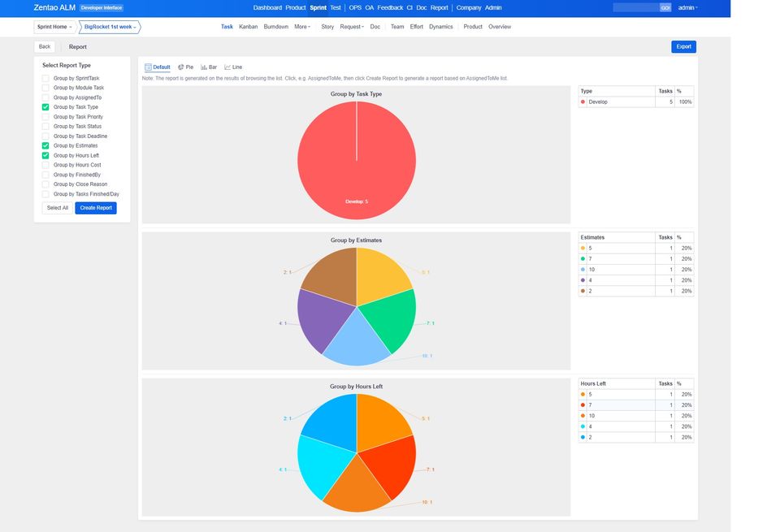Click the Zentao ALM logo
The height and width of the screenshot is (532, 780).
point(54,7)
